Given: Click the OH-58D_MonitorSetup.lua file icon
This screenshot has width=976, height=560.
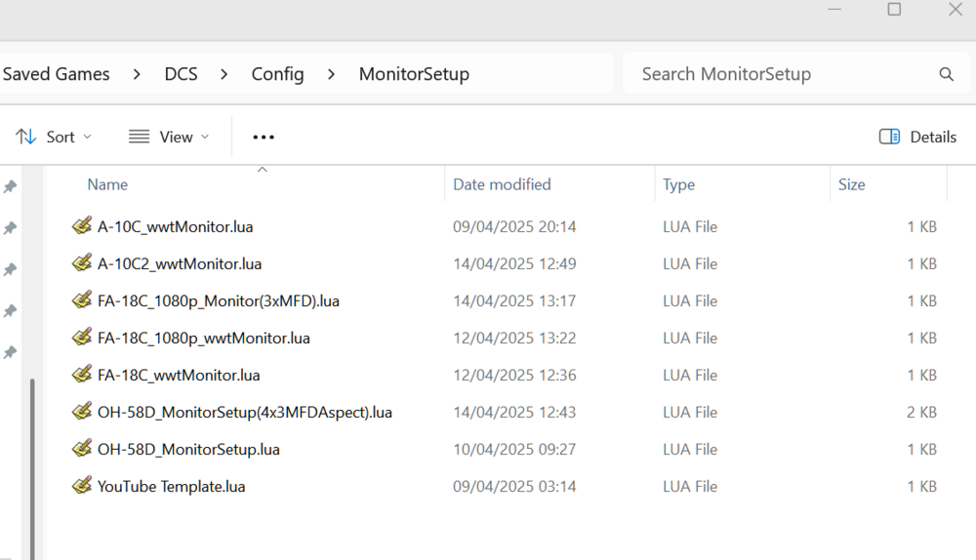Looking at the screenshot, I should (x=82, y=449).
